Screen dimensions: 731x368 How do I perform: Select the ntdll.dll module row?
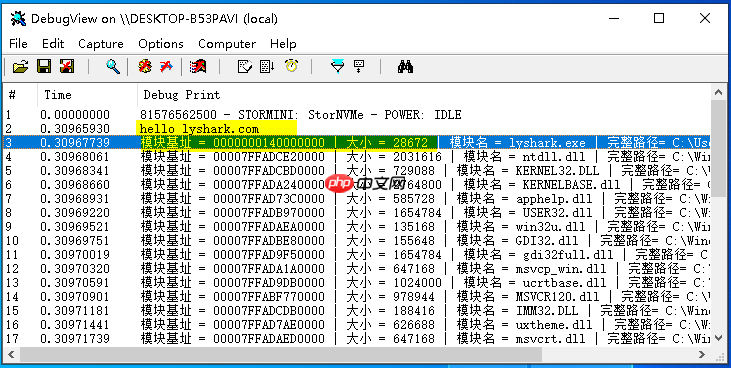click(x=357, y=157)
